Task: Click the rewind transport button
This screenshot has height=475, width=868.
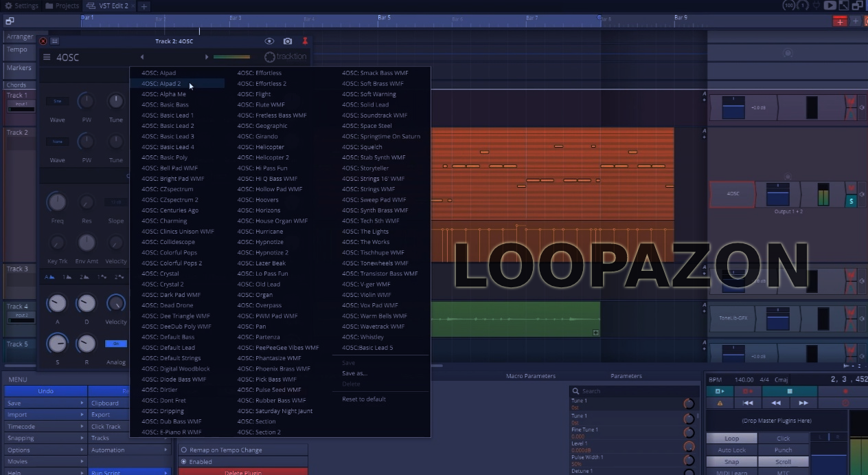Action: [776, 403]
